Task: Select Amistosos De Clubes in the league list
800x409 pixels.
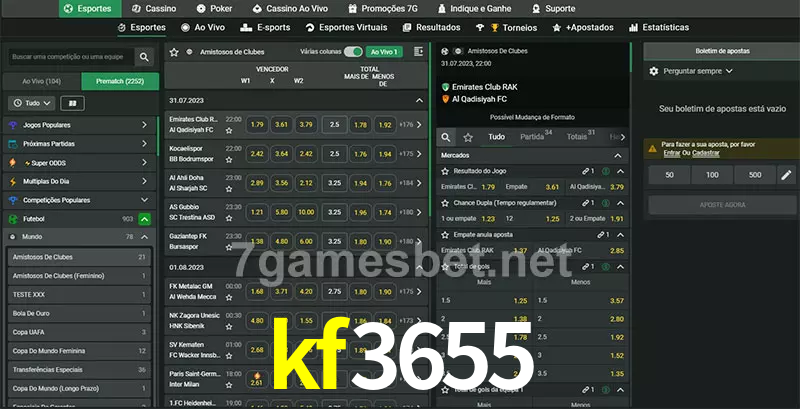Action: [x=79, y=257]
